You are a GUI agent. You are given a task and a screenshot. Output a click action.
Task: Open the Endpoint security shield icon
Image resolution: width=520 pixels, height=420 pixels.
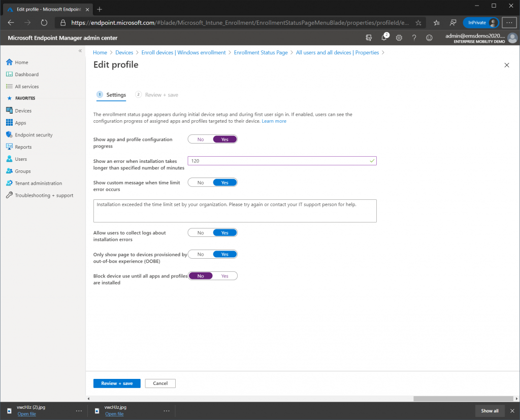click(x=9, y=135)
